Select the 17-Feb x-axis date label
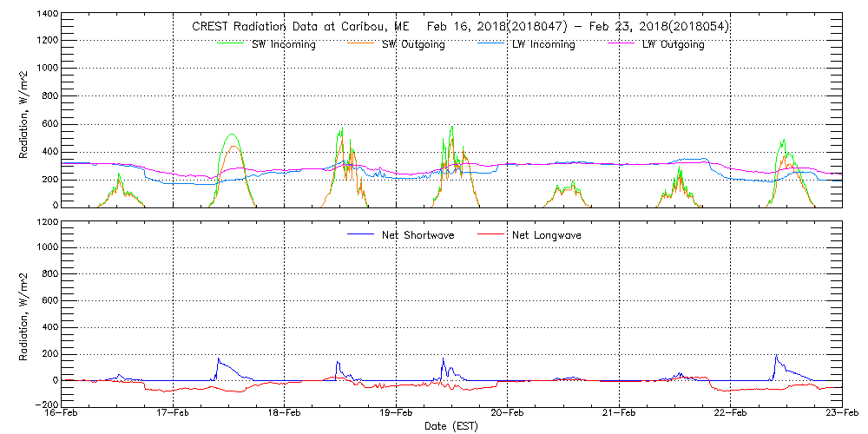Viewport: 868px width, 434px height. (174, 413)
